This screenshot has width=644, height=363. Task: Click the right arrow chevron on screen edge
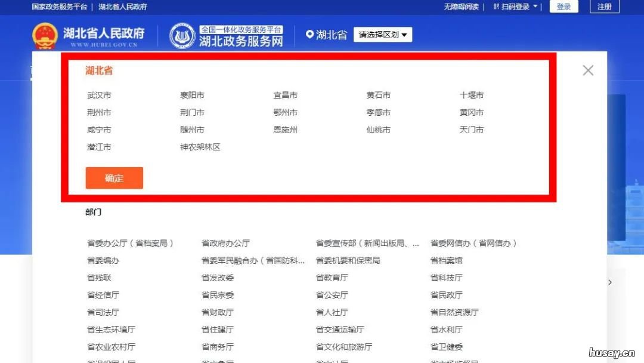point(609,282)
